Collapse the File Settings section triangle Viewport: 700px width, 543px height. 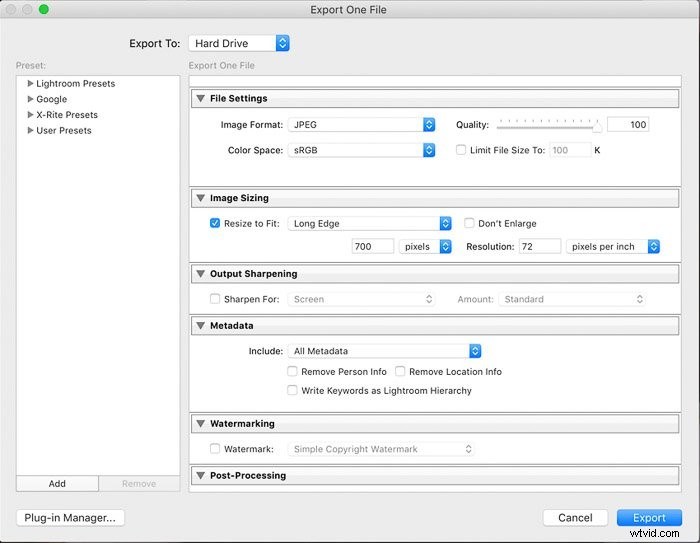200,99
